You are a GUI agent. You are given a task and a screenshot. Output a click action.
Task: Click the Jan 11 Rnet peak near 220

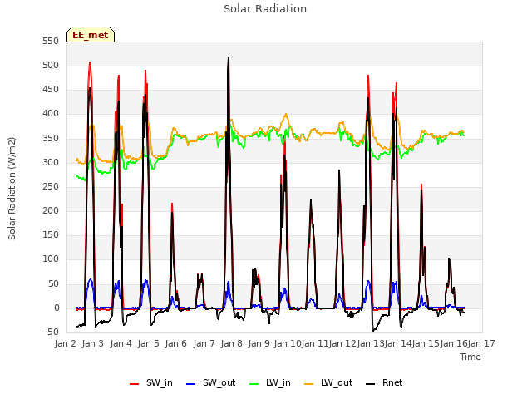[x=311, y=200]
